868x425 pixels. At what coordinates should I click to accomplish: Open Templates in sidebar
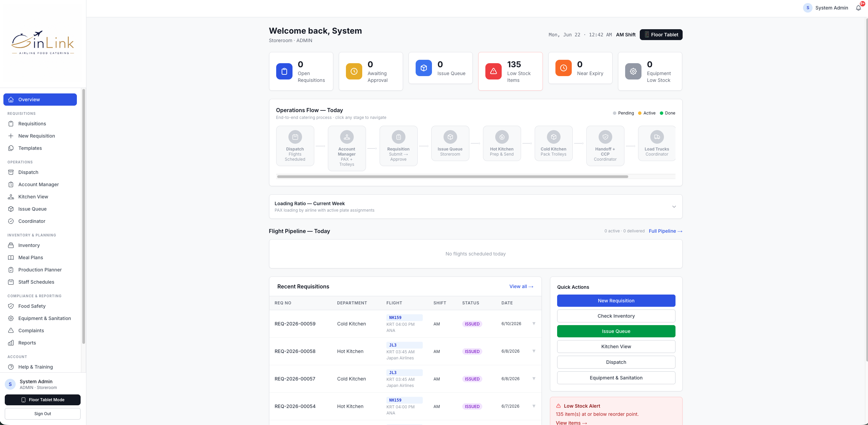coord(40,148)
